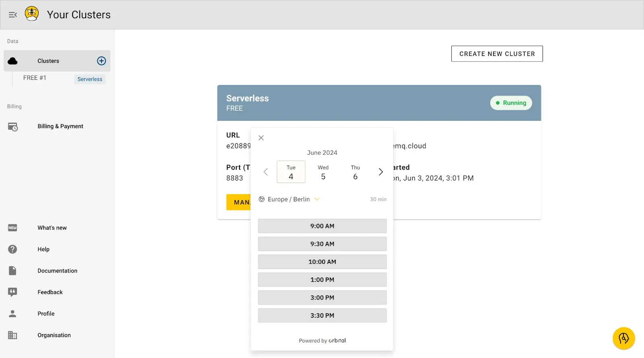Choose the 3:30 PM time slot
This screenshot has height=358, width=644.
(x=322, y=316)
